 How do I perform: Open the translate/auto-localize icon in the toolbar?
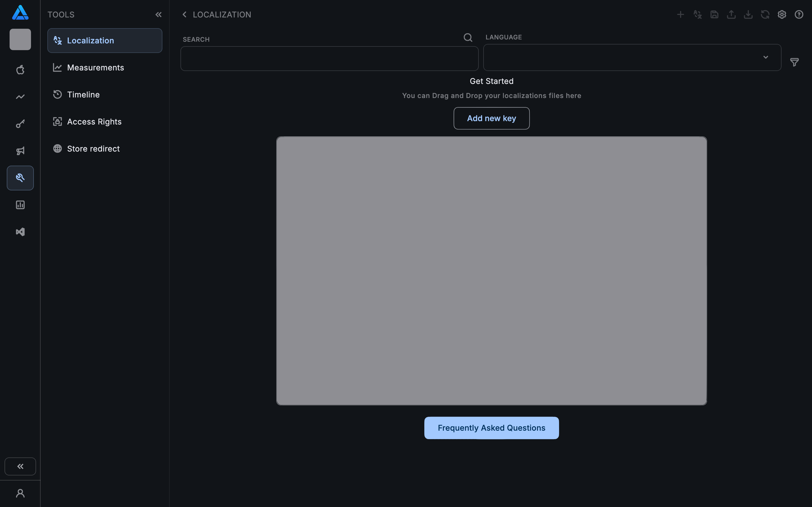click(x=697, y=14)
